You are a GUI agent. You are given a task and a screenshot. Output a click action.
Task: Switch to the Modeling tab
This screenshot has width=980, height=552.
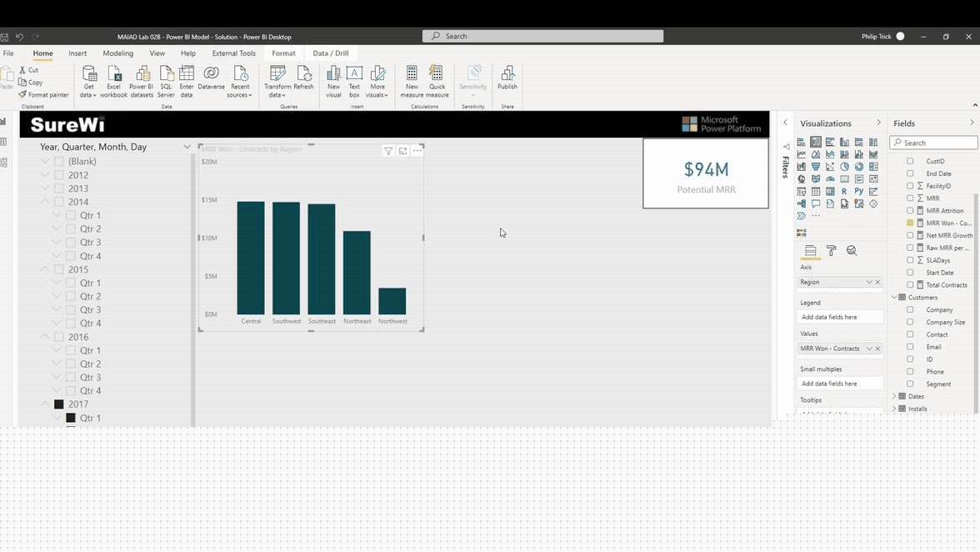(118, 53)
